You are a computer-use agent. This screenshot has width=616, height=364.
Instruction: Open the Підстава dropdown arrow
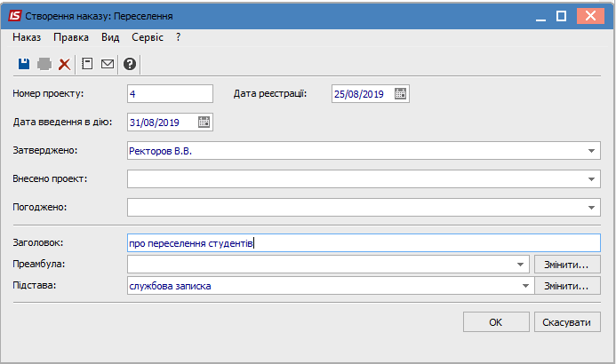pos(525,286)
